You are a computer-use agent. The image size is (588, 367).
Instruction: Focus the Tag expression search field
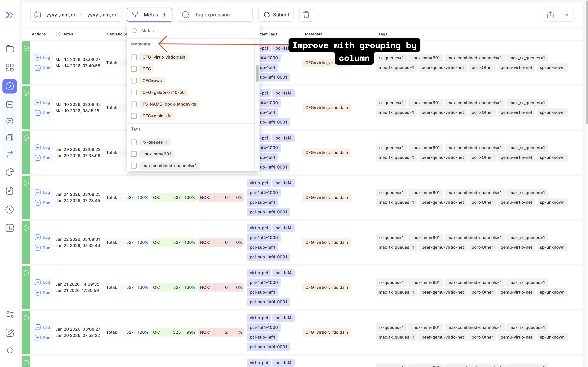coord(218,15)
